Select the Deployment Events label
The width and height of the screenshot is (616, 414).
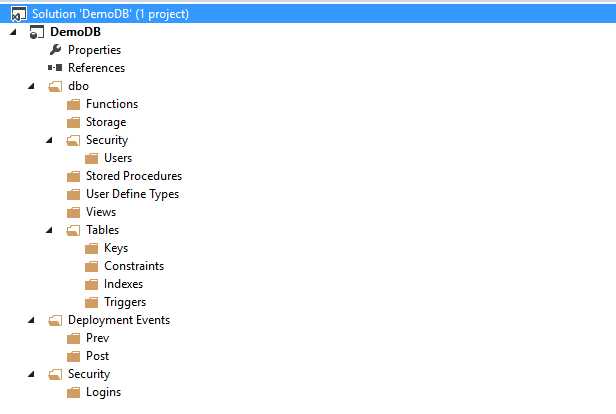point(119,320)
